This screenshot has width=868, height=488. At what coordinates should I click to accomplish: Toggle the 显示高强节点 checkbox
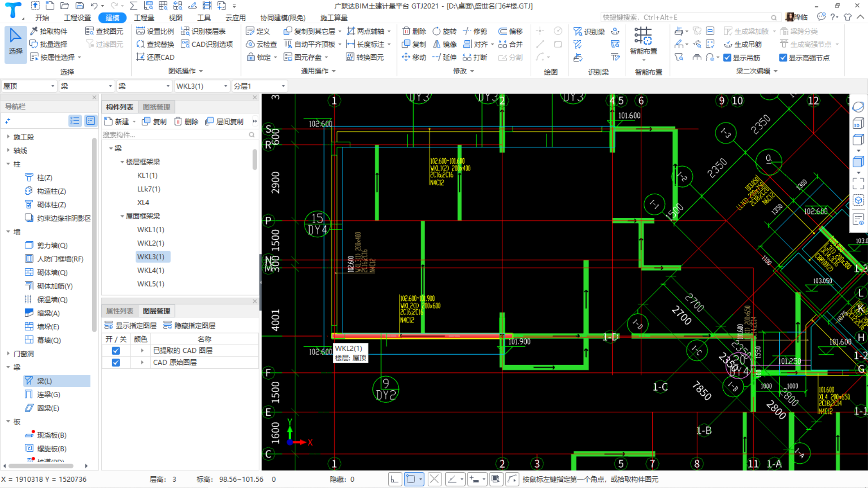tap(783, 58)
